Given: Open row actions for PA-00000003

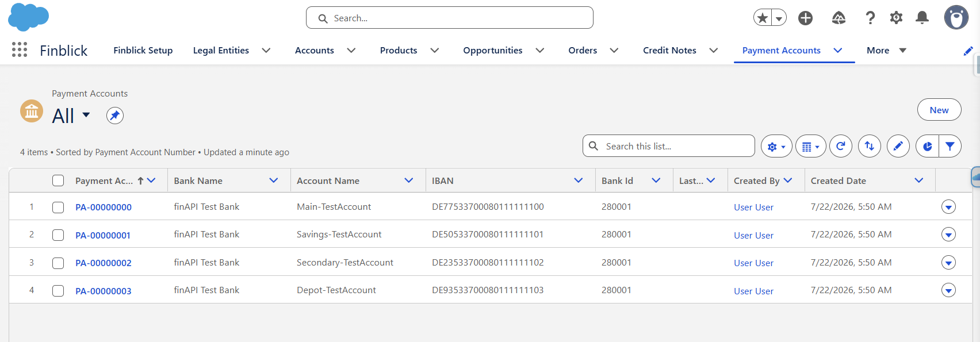Looking at the screenshot, I should pos(949,290).
